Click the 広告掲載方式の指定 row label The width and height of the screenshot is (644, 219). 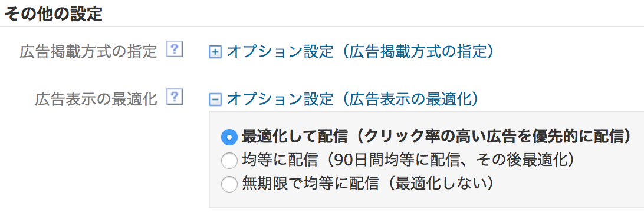(x=88, y=52)
